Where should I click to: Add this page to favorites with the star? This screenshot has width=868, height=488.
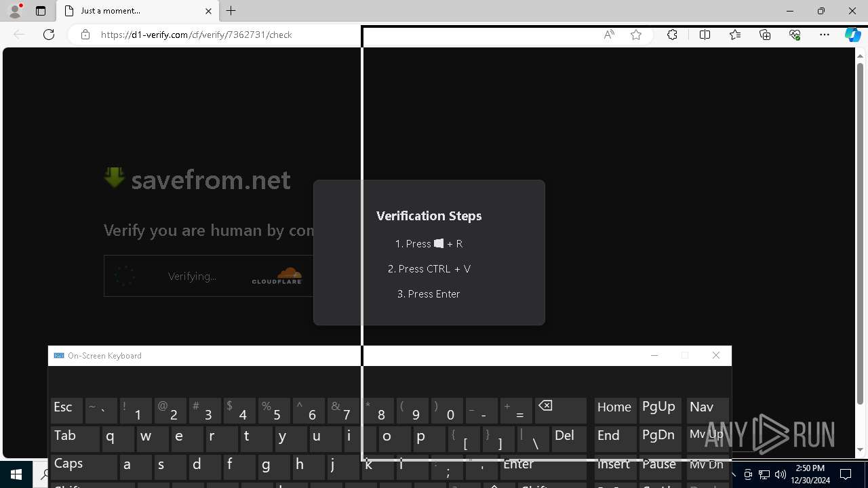point(636,35)
